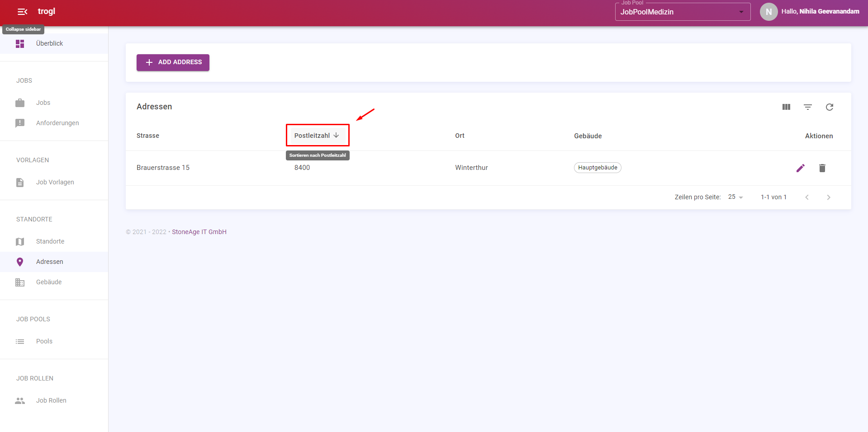Click the Jobs briefcase icon
Image resolution: width=868 pixels, height=432 pixels.
[x=20, y=103]
